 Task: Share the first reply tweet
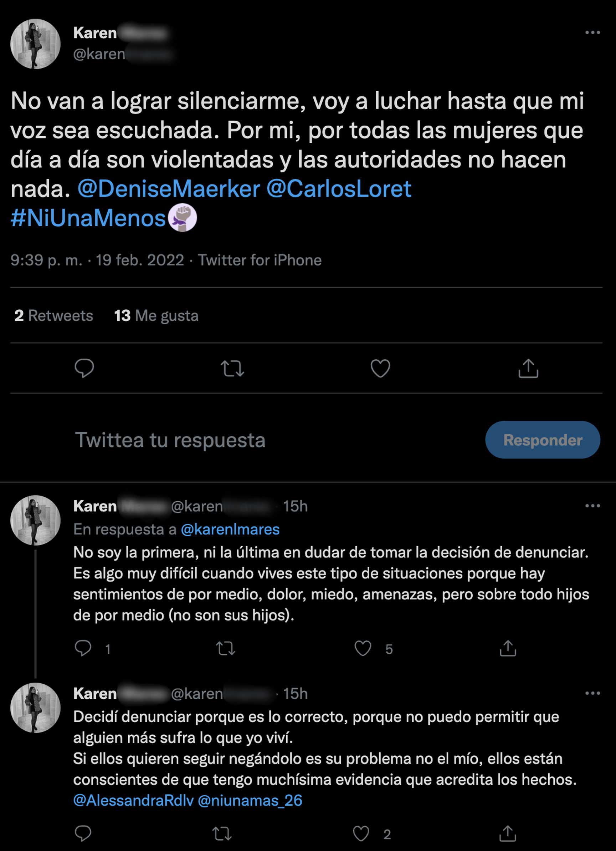(508, 648)
